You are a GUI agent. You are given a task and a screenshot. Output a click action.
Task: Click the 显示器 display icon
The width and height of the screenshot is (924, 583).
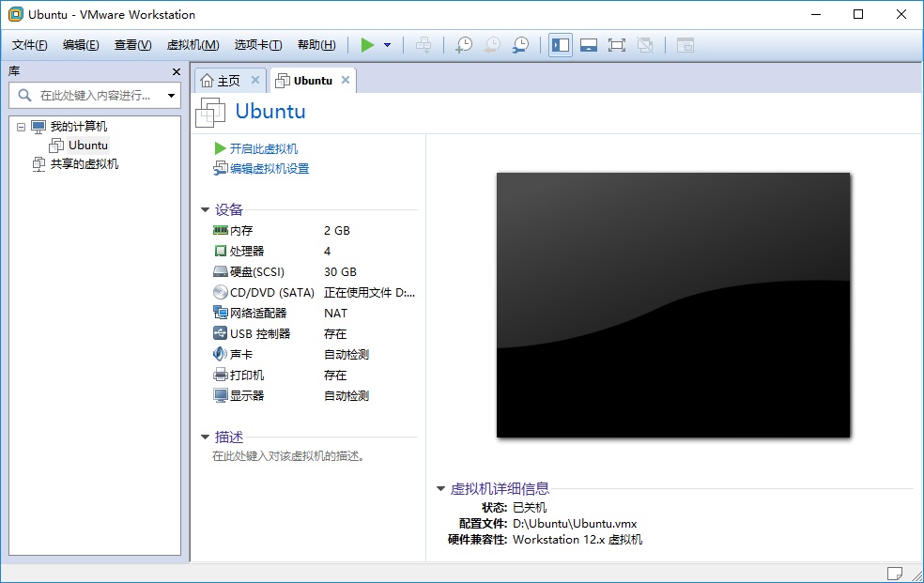tap(221, 395)
